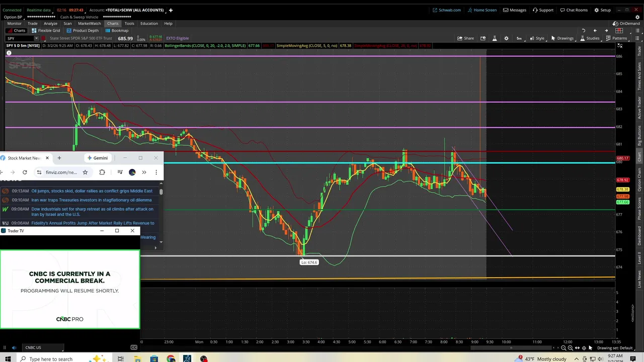Open Support

[543, 10]
